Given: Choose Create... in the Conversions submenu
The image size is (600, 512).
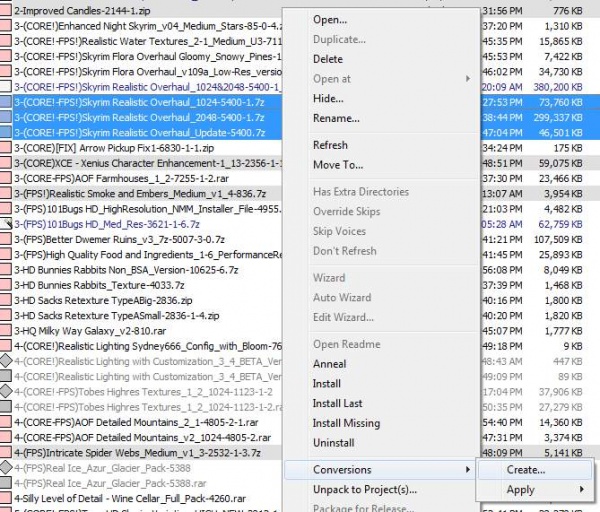Looking at the screenshot, I should 526,469.
